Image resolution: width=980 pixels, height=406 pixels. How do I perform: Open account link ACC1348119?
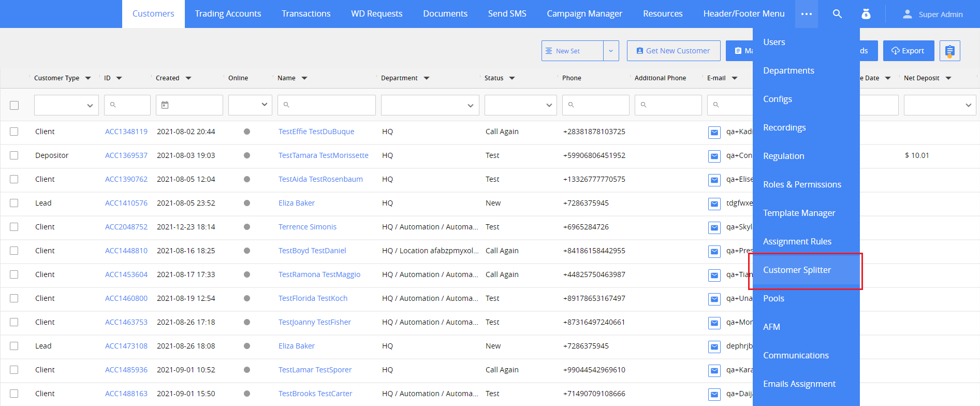126,132
